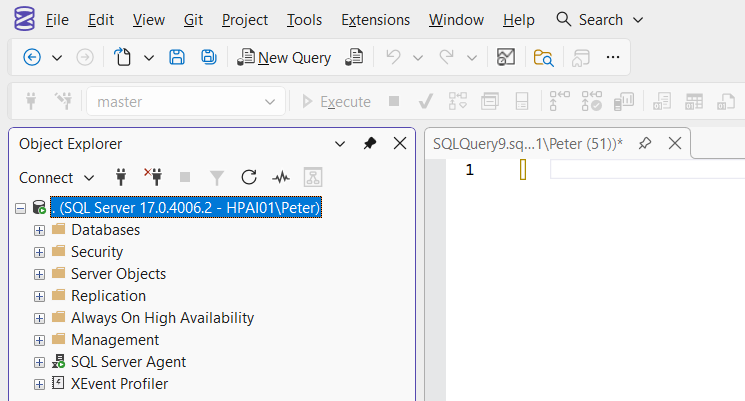
Task: Open the Tools menu
Action: click(304, 20)
